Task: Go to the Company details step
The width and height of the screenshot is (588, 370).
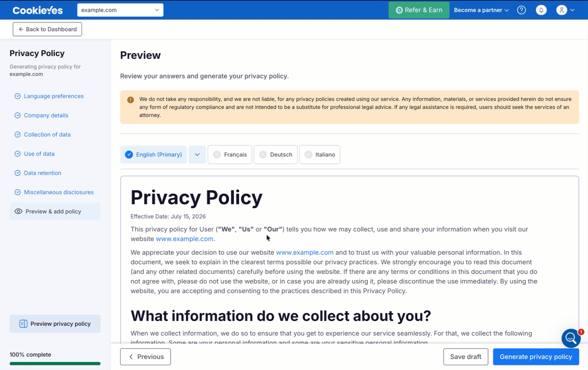Action: coord(46,115)
